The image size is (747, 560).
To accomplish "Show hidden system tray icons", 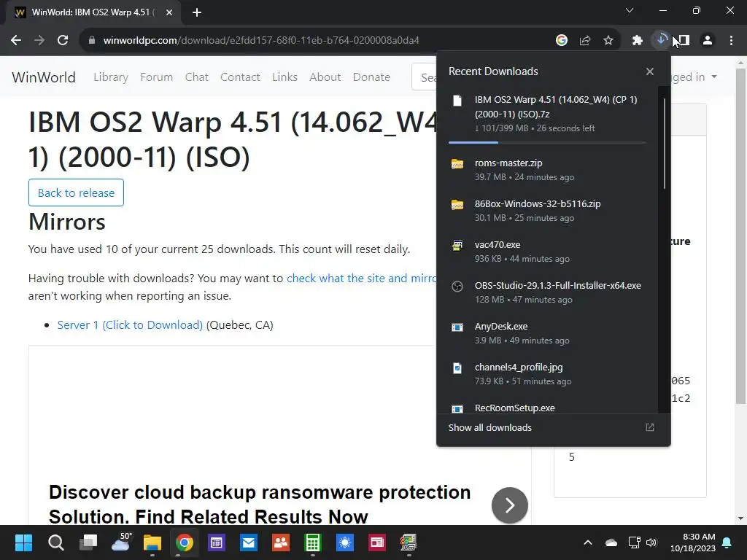I will tap(588, 542).
